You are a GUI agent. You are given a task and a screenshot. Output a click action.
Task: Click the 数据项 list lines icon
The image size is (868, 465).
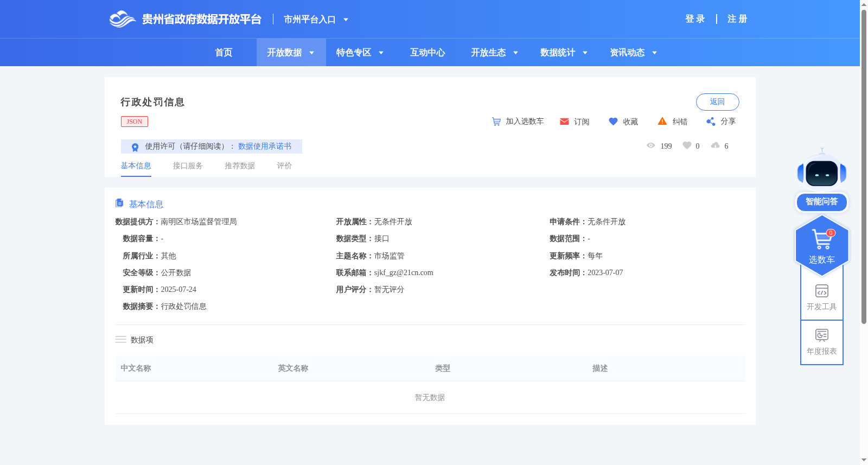point(120,340)
